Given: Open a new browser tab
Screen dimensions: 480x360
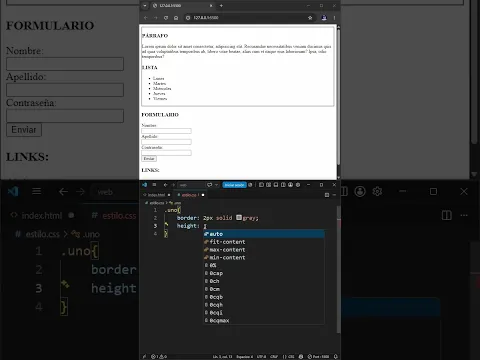Looking at the screenshot, I should [221, 6].
